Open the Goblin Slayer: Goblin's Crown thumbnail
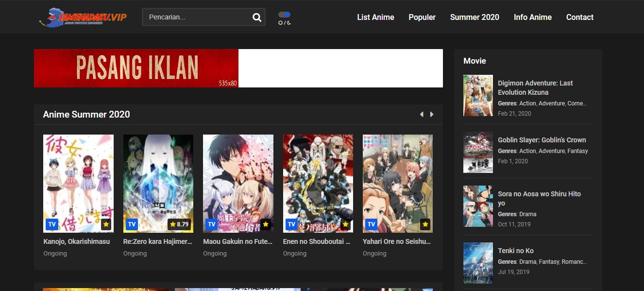This screenshot has width=644, height=291. click(x=478, y=152)
